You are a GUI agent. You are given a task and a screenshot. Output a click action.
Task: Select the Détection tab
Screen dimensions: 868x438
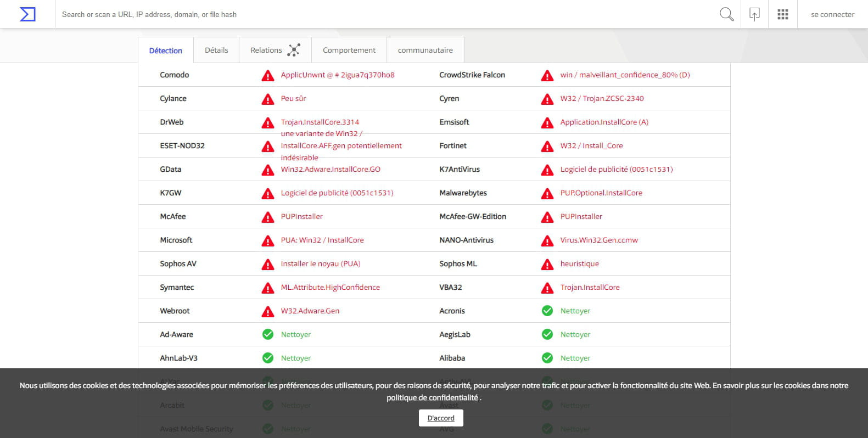pyautogui.click(x=165, y=50)
